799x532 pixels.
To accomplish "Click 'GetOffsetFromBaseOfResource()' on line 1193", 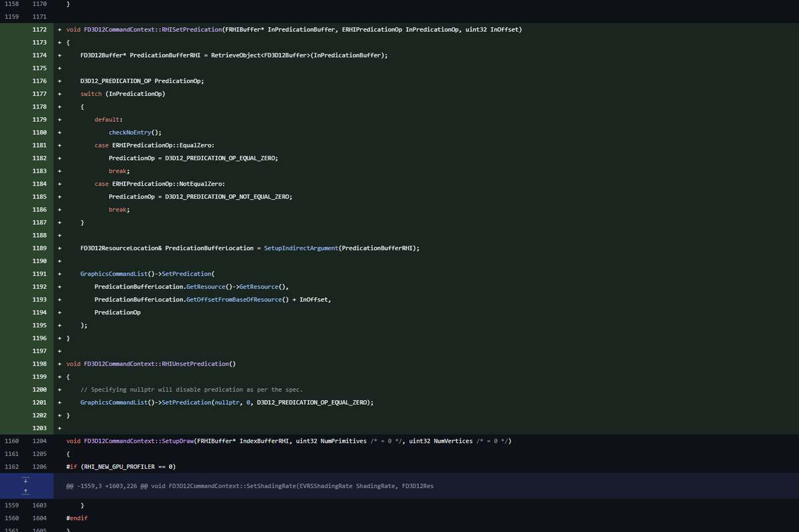I will [x=238, y=299].
